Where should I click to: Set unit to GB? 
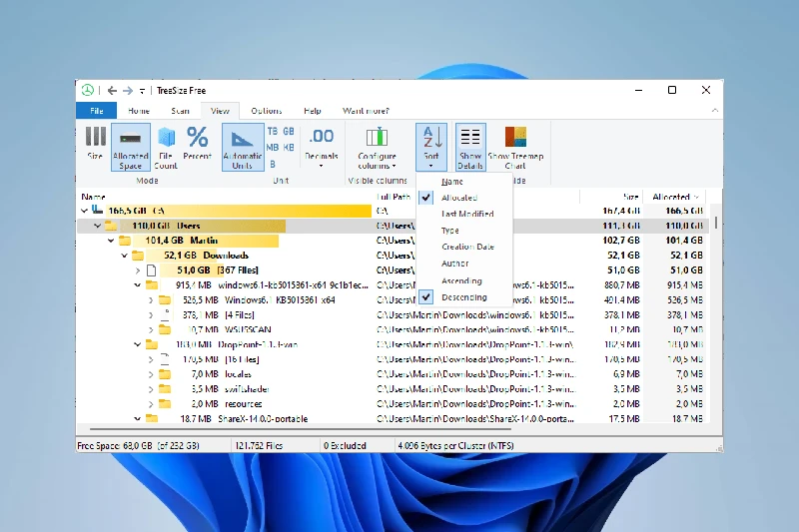tap(289, 132)
